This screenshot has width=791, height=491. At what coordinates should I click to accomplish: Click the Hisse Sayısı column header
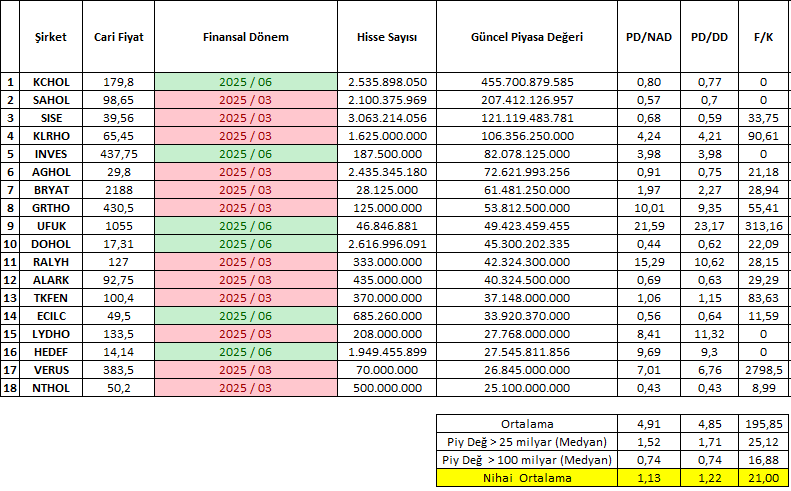tap(387, 36)
